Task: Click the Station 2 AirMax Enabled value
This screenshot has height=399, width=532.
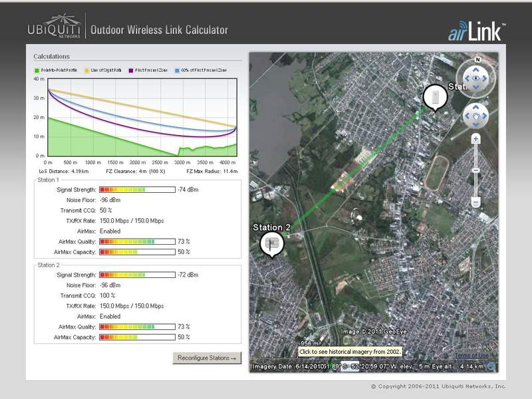Action: click(110, 317)
